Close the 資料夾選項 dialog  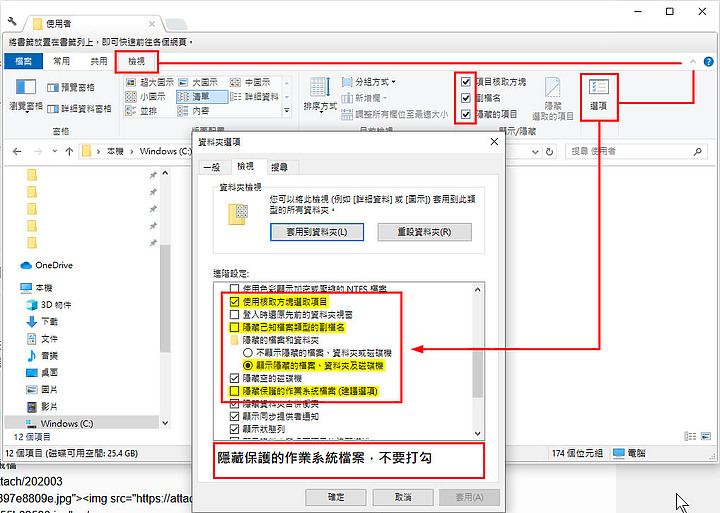coord(494,141)
